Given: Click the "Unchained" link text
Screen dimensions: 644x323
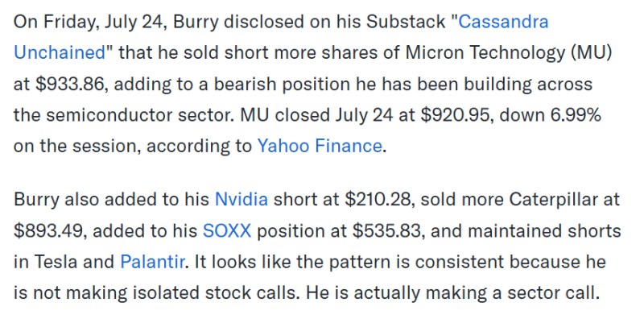Looking at the screenshot, I should click(x=60, y=52).
